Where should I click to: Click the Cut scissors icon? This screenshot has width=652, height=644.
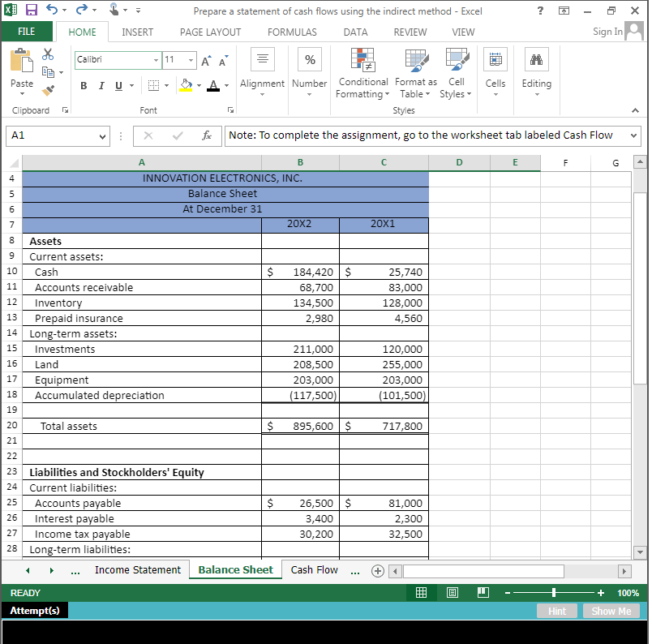coord(46,52)
